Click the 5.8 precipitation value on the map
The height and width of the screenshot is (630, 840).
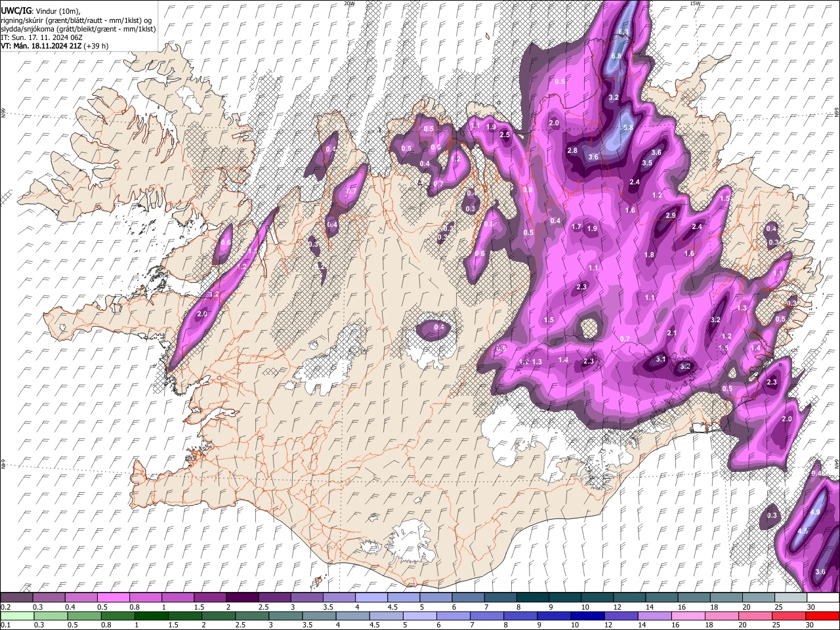627,127
